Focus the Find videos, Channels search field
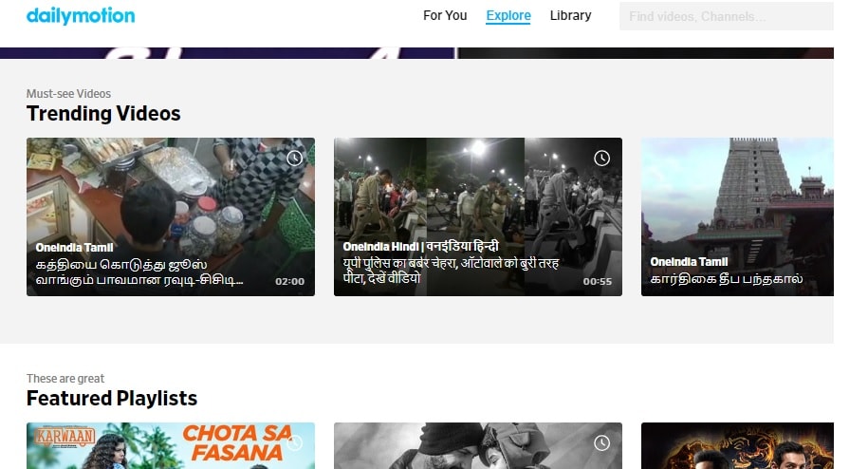Screen dimensions: 868x469 726,16
